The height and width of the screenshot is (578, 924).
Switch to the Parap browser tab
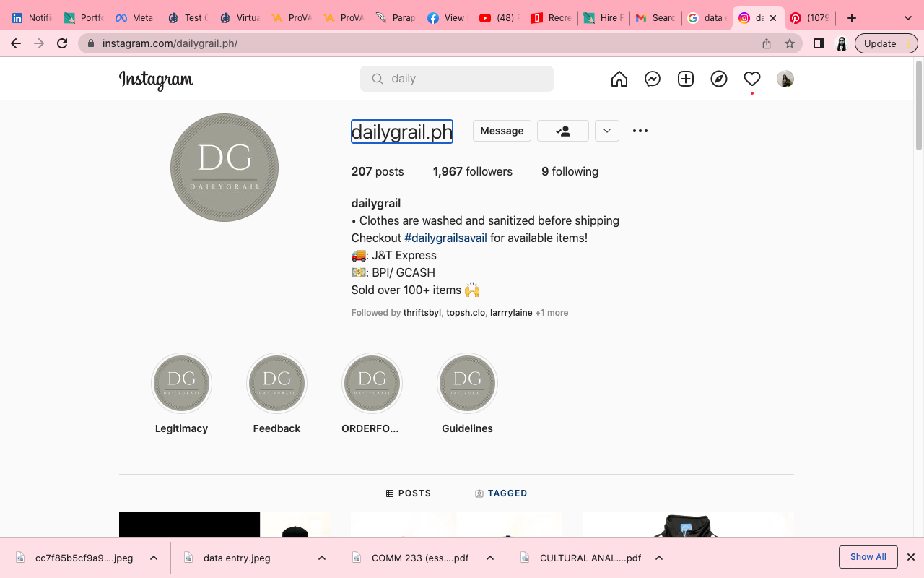point(395,18)
